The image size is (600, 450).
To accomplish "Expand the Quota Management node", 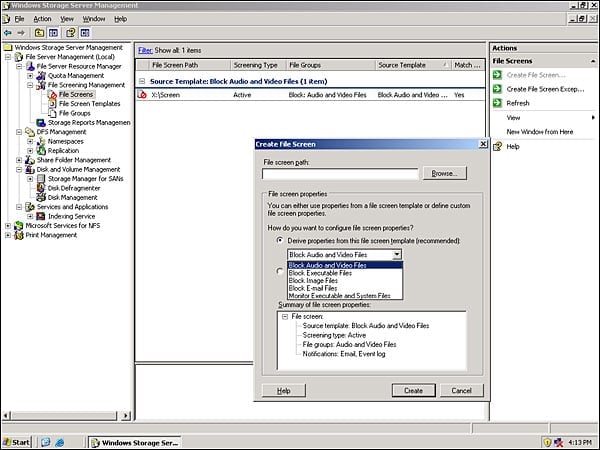I will click(x=30, y=76).
